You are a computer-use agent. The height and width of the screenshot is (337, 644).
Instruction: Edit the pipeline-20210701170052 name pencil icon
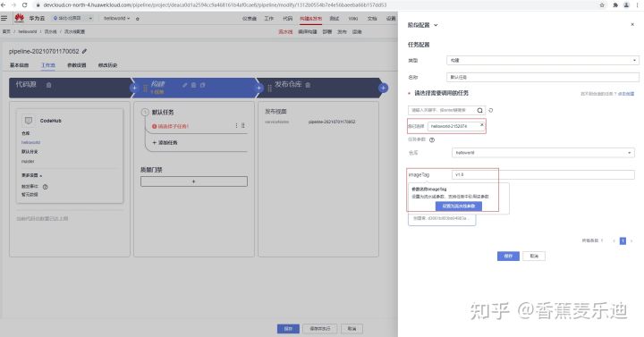click(x=84, y=51)
